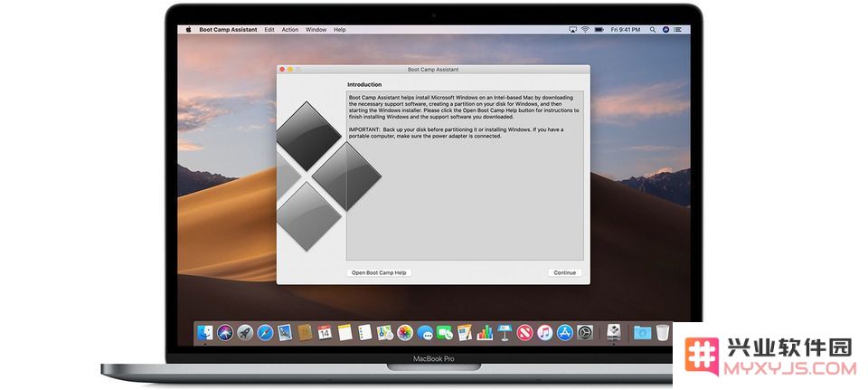This screenshot has width=868, height=390.
Task: Check battery status in menu bar
Action: click(599, 29)
